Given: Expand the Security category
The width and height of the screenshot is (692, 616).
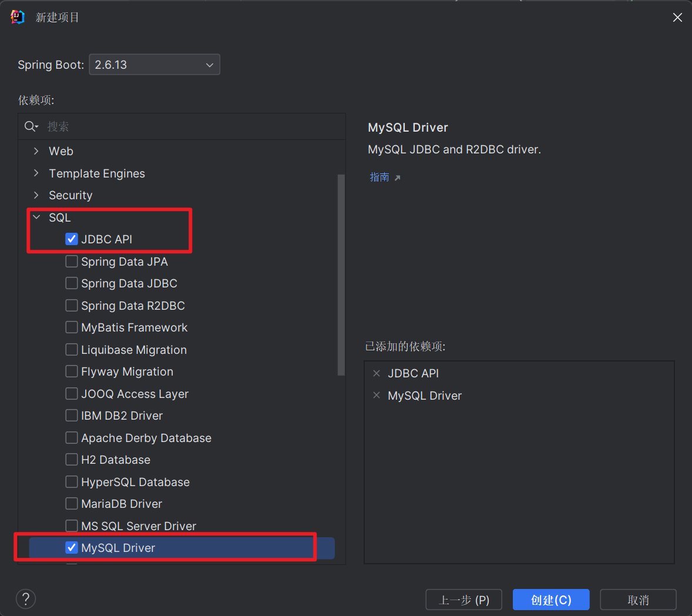Looking at the screenshot, I should 36,195.
